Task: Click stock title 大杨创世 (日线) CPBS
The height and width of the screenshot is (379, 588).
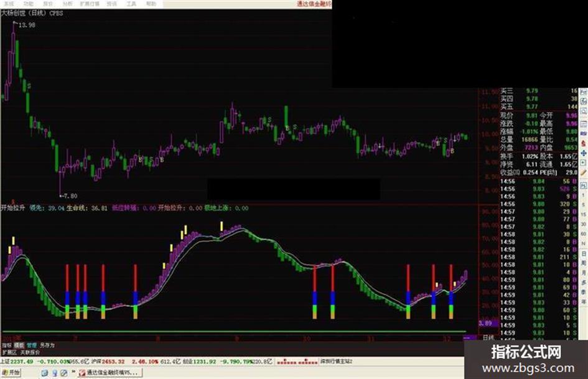Action: 32,13
